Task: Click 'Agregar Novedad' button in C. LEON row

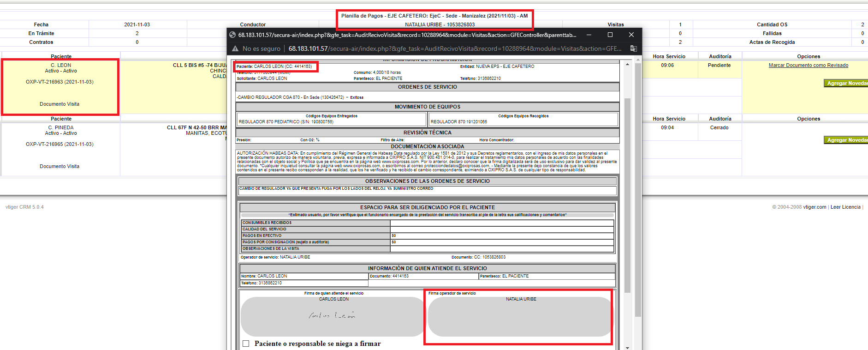Action: pos(846,83)
